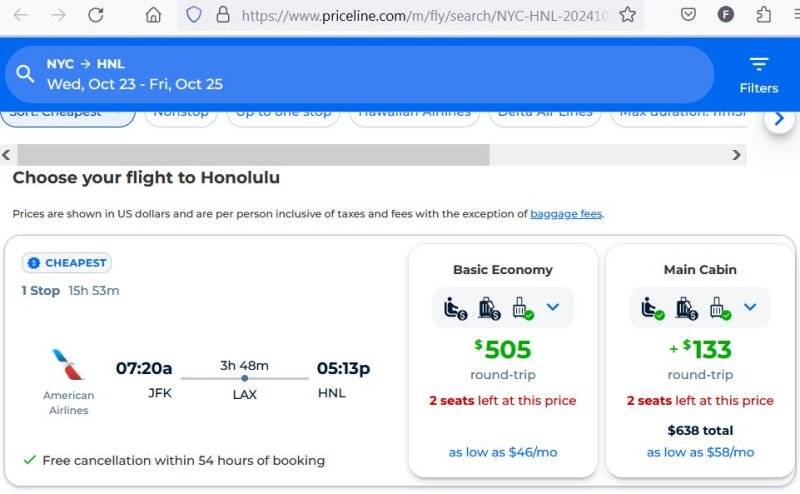800x494 pixels.
Task: Click the search magnifier icon in flight bar
Action: point(25,74)
